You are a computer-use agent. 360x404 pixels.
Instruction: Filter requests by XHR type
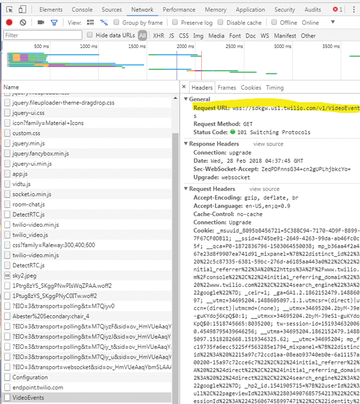158,35
